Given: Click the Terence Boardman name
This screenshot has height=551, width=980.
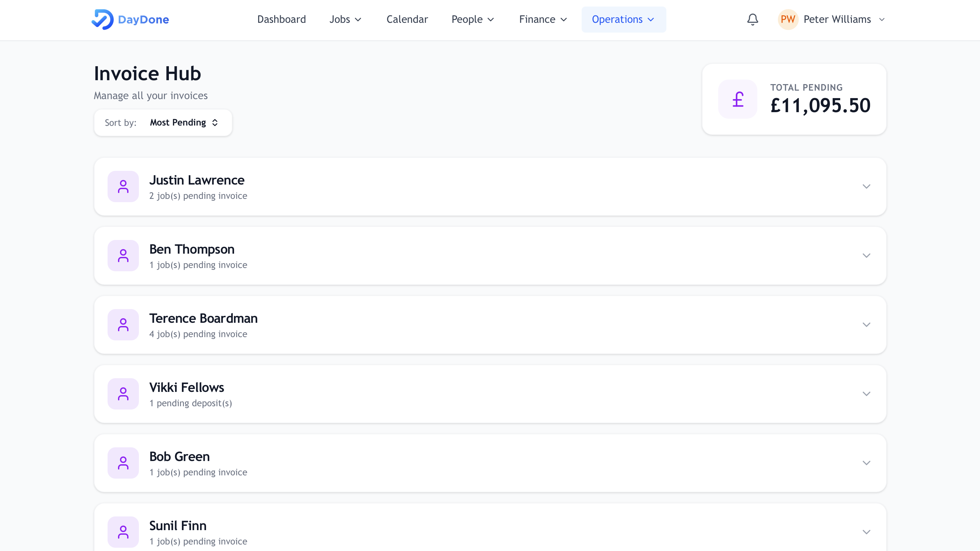Looking at the screenshot, I should tap(203, 318).
